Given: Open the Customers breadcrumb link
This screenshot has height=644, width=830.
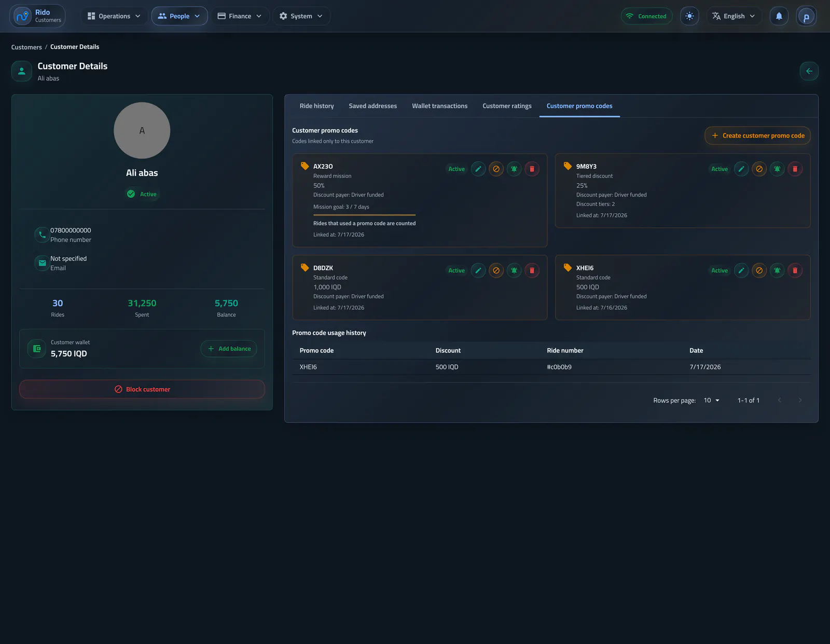Looking at the screenshot, I should pyautogui.click(x=26, y=47).
